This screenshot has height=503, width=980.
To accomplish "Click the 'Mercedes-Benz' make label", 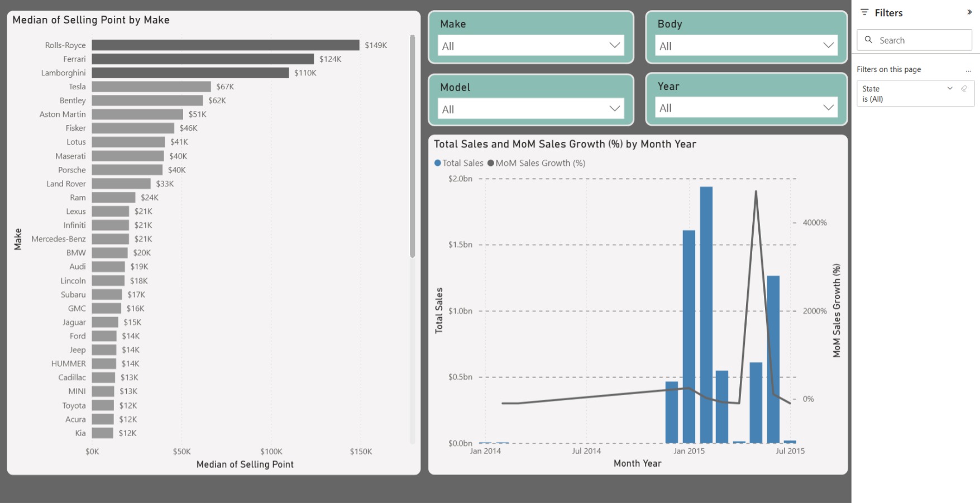I will pyautogui.click(x=59, y=239).
